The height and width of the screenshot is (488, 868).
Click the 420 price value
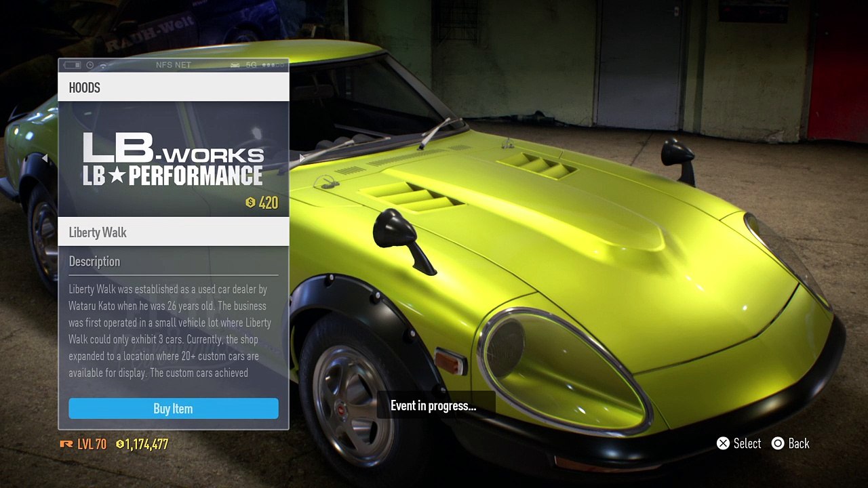coord(269,203)
